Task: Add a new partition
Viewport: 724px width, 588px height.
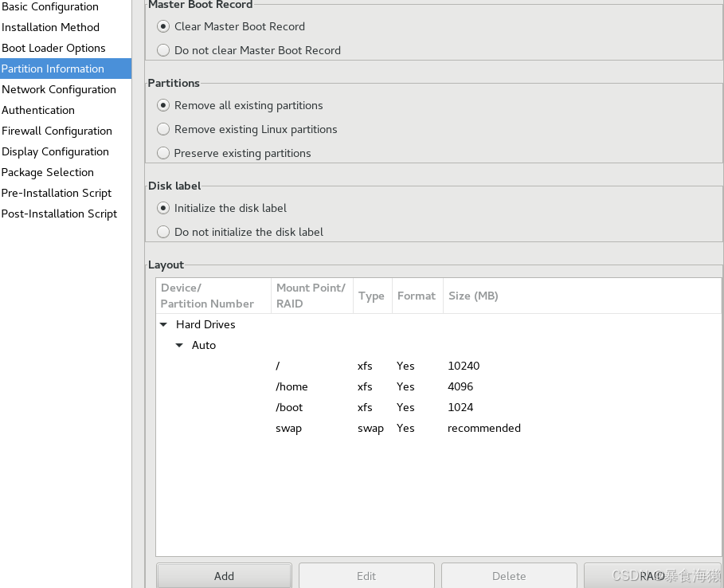Action: [224, 575]
